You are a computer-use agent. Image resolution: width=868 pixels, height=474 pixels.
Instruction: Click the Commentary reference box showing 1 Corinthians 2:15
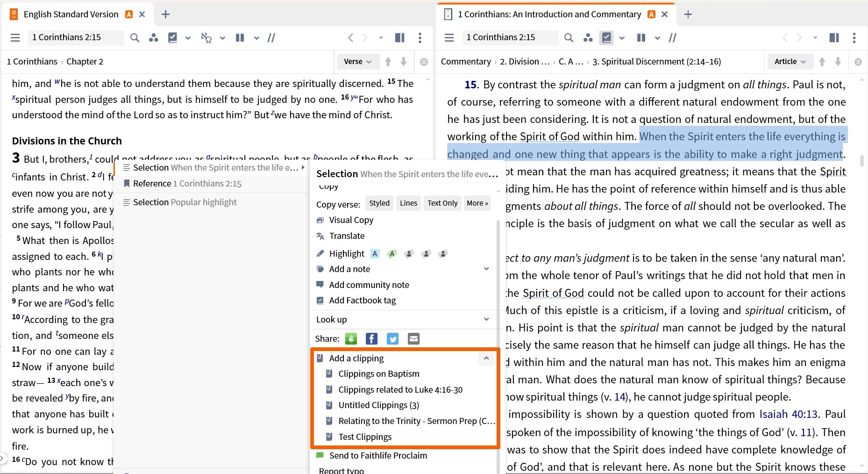pyautogui.click(x=509, y=37)
